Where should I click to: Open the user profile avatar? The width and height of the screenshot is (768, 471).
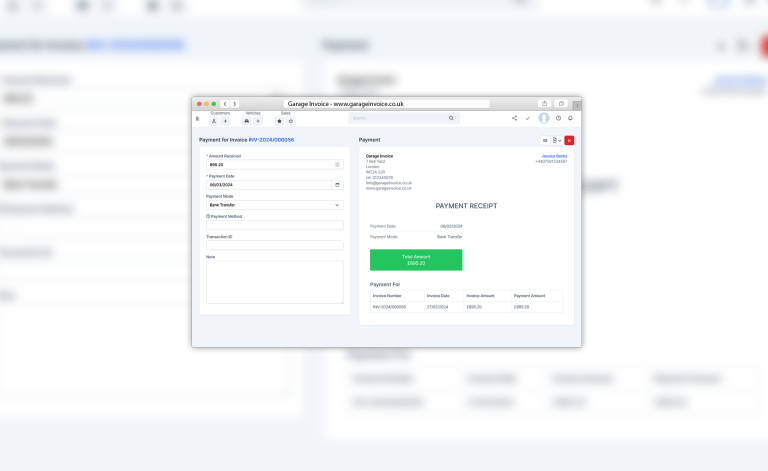click(x=544, y=118)
